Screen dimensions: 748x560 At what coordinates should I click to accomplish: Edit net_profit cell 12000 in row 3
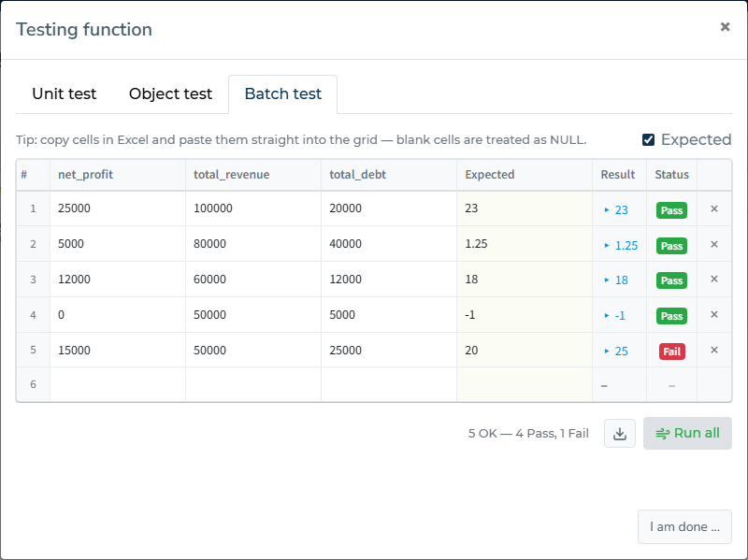[118, 279]
